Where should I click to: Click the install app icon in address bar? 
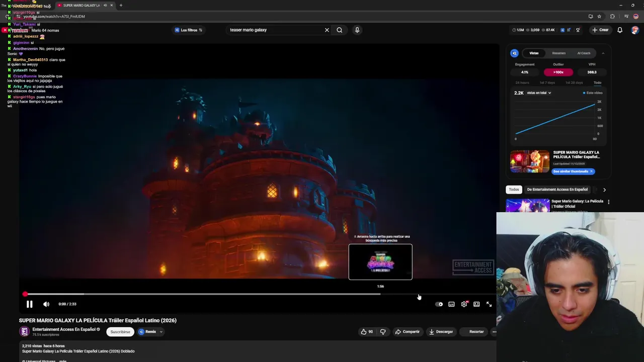(591, 17)
